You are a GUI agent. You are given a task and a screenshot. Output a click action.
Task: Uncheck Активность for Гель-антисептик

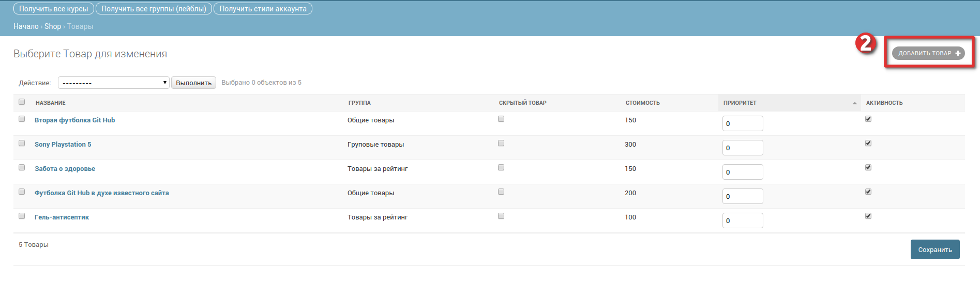point(868,216)
